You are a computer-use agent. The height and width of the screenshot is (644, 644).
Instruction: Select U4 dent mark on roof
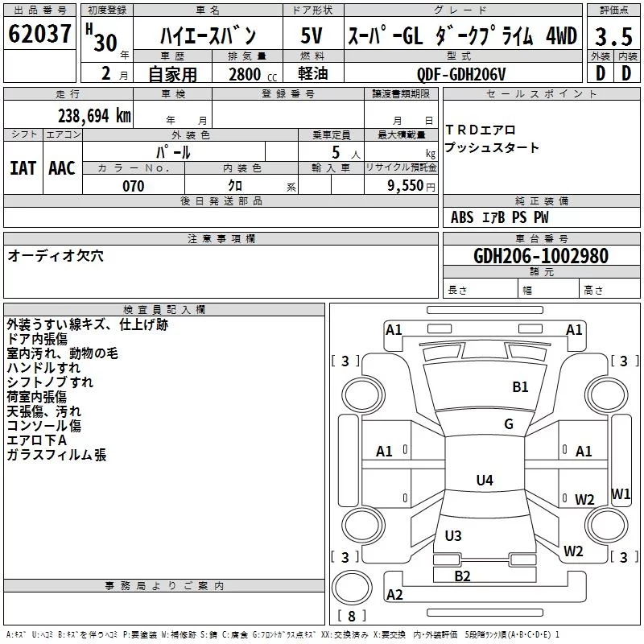click(x=485, y=480)
